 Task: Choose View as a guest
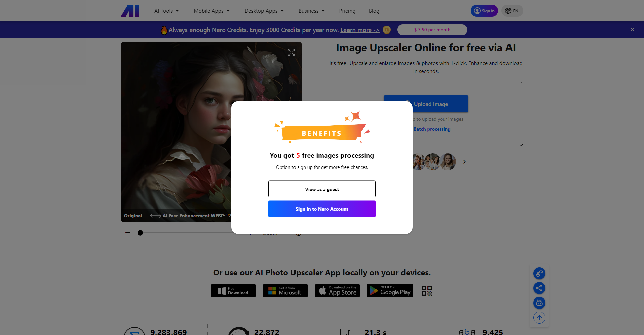(322, 189)
